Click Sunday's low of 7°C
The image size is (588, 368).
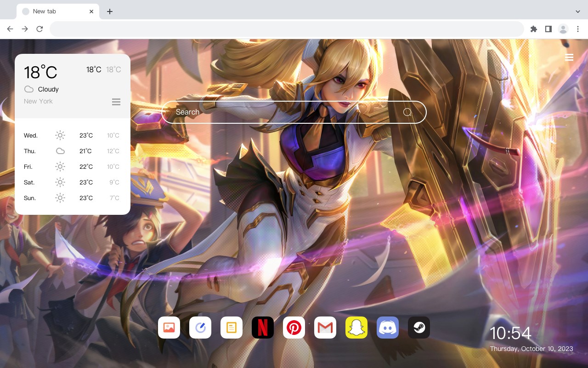pyautogui.click(x=114, y=198)
